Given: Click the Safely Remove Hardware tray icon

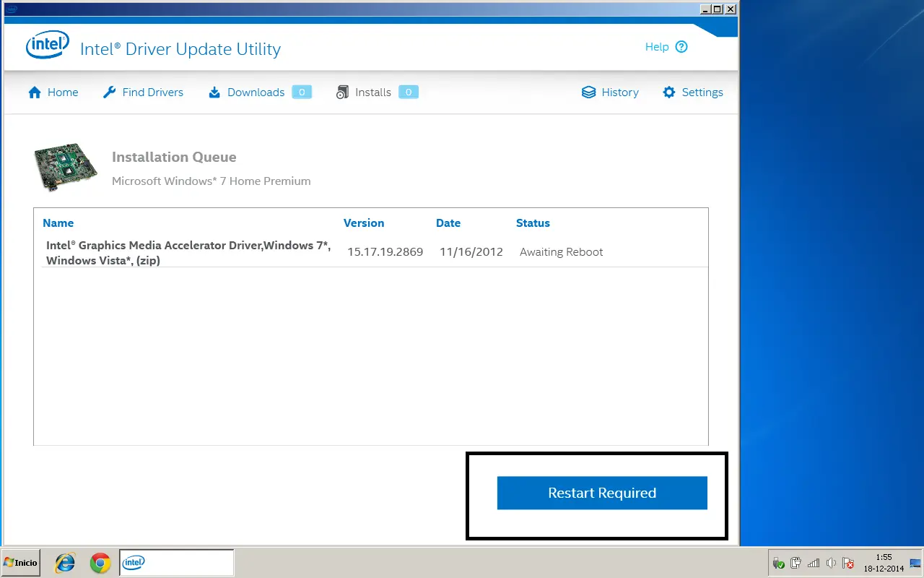Looking at the screenshot, I should [x=778, y=563].
